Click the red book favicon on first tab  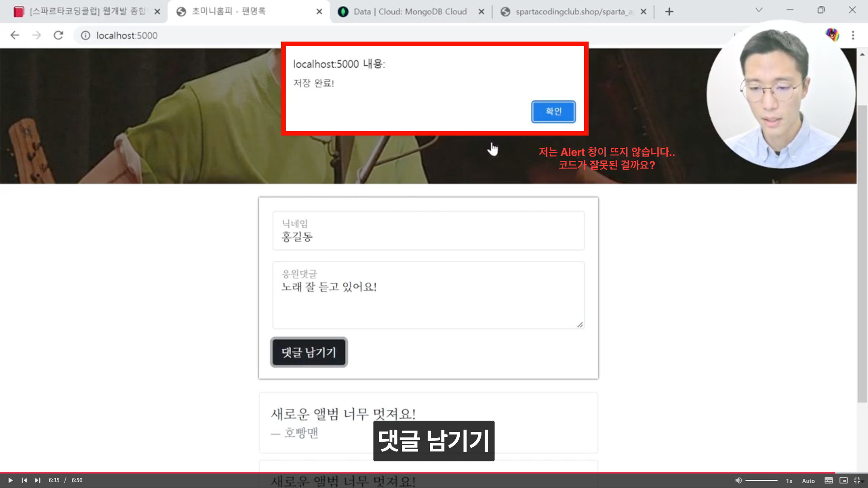[19, 12]
